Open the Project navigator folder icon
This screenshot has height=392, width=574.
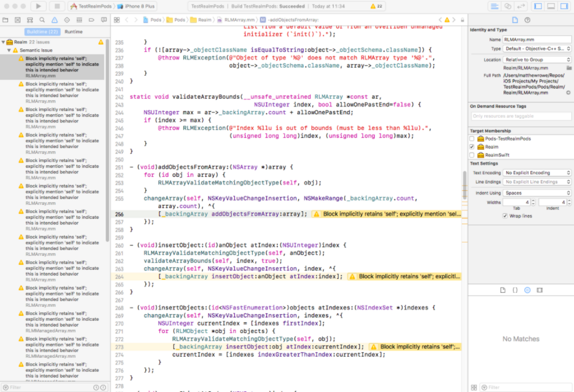[x=6, y=20]
